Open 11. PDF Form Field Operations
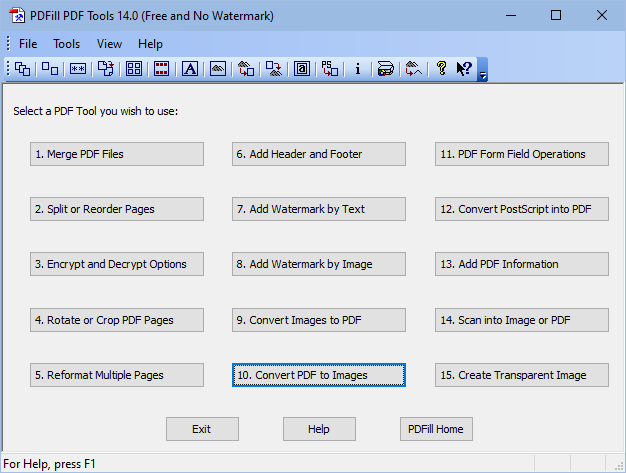 click(x=522, y=154)
